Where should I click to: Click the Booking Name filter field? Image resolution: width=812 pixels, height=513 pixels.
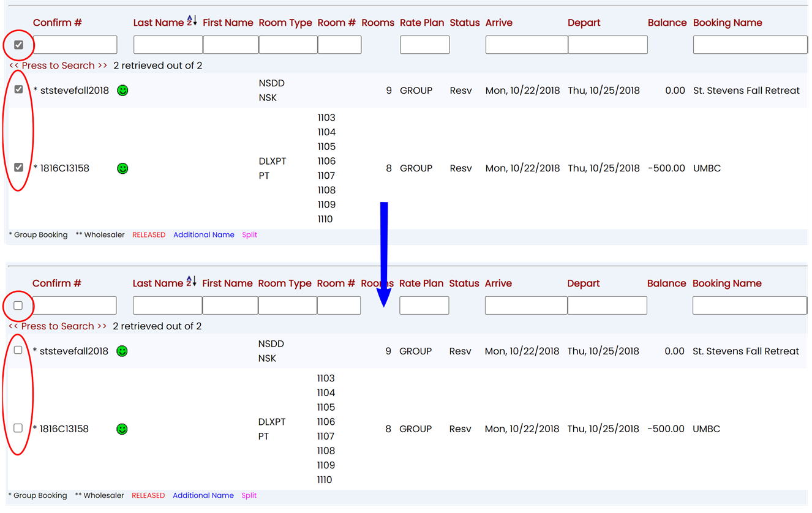750,44
